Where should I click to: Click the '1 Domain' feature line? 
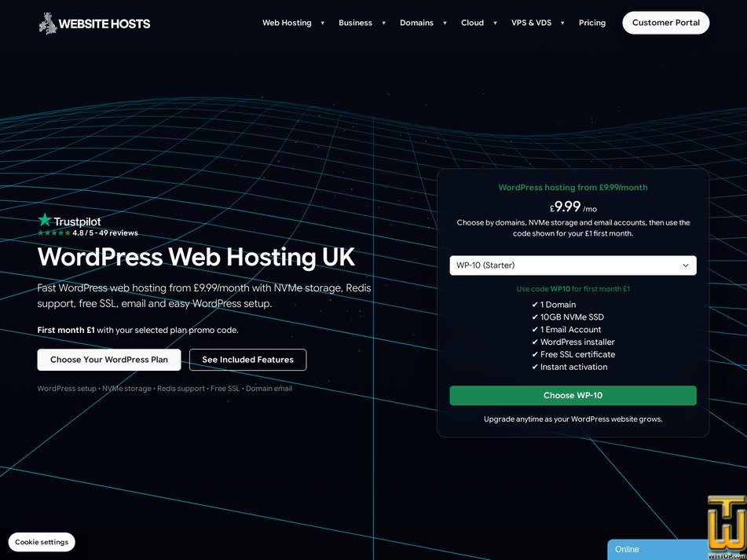[554, 305]
